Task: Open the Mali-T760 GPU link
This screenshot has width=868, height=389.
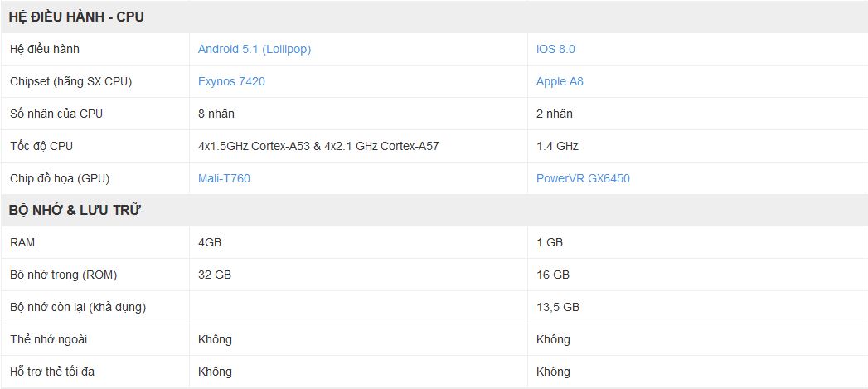Action: pos(224,178)
